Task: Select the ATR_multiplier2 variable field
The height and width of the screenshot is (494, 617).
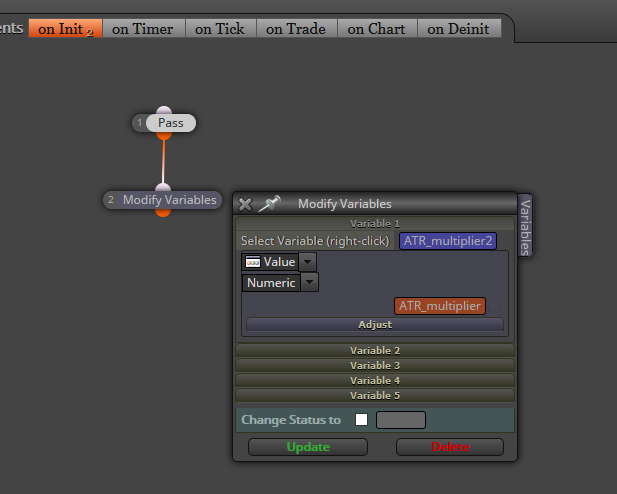Action: point(448,241)
